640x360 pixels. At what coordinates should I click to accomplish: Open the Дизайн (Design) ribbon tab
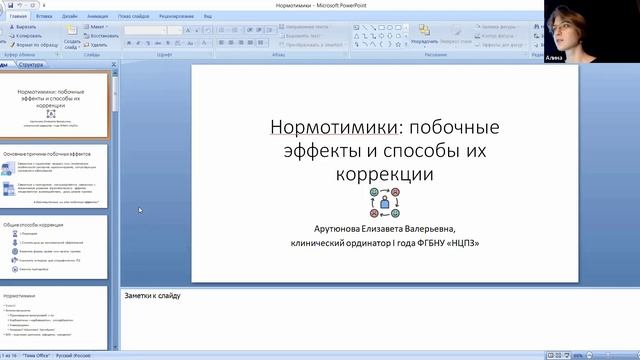click(x=69, y=16)
